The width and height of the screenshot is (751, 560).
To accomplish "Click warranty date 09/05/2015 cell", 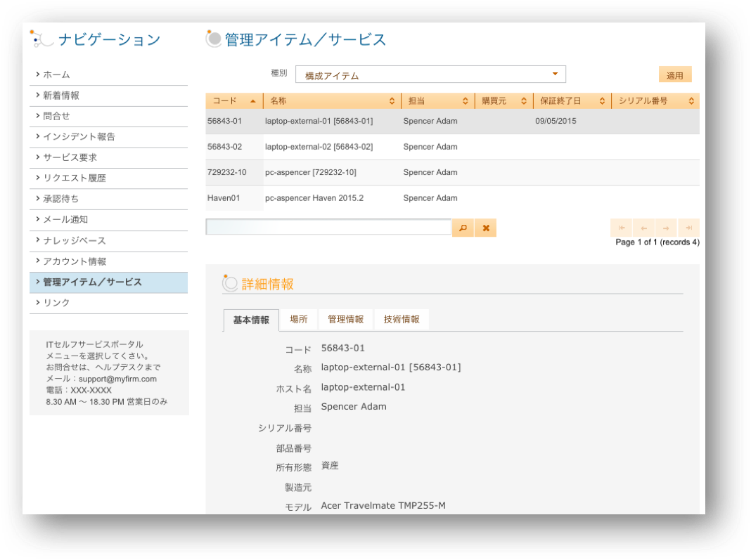I will [556, 121].
